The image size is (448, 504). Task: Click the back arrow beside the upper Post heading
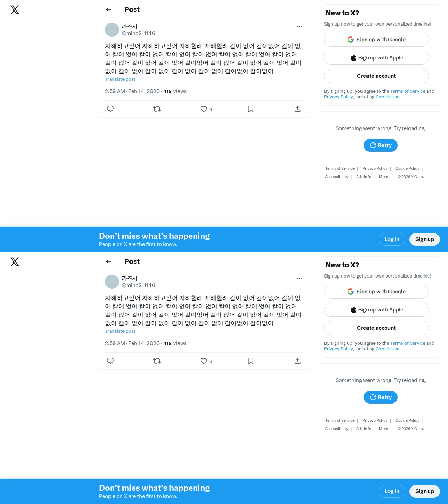pos(108,9)
